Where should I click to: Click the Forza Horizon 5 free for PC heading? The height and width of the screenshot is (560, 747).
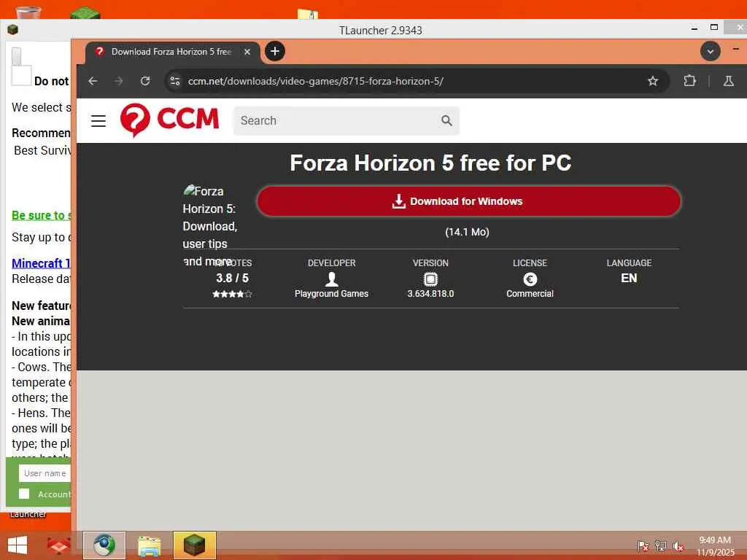430,163
